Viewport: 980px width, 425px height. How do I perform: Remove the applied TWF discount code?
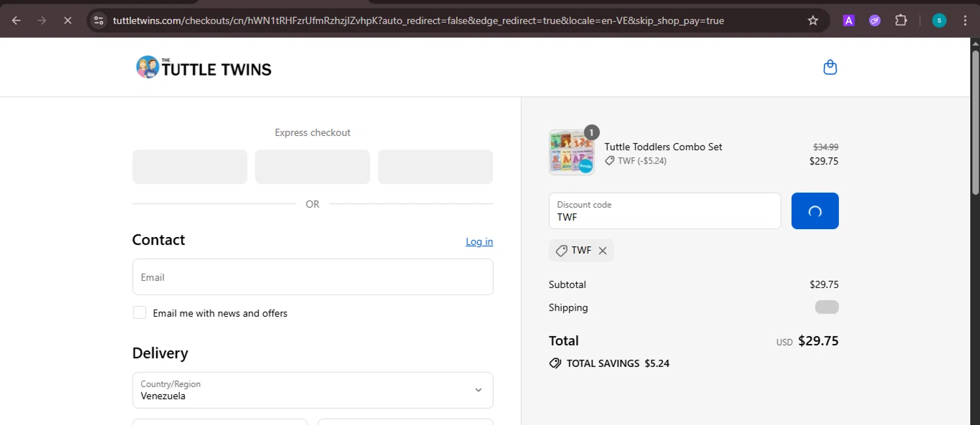(x=602, y=251)
